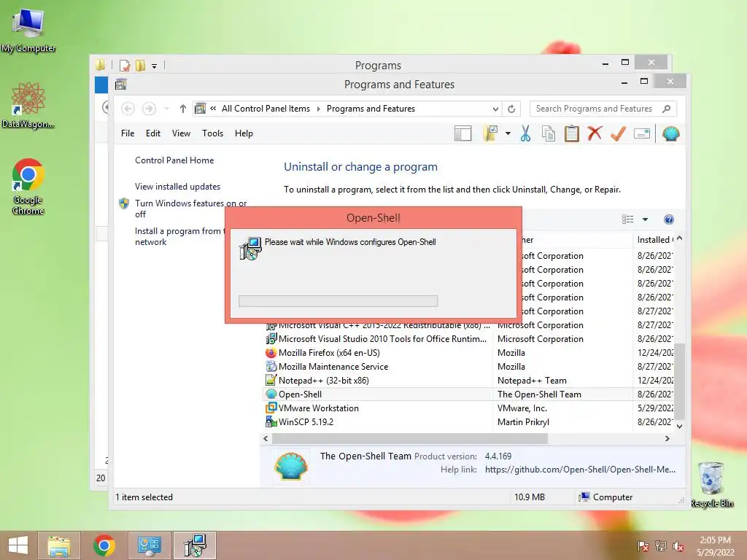
Task: Click properties icon in Programs window title bar
Action: coord(125,65)
